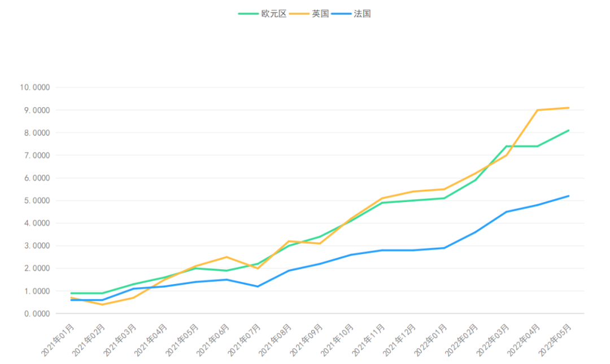This screenshot has height=364, width=610.
Task: Select the 2021年01月 x-axis label
Action: [58, 339]
